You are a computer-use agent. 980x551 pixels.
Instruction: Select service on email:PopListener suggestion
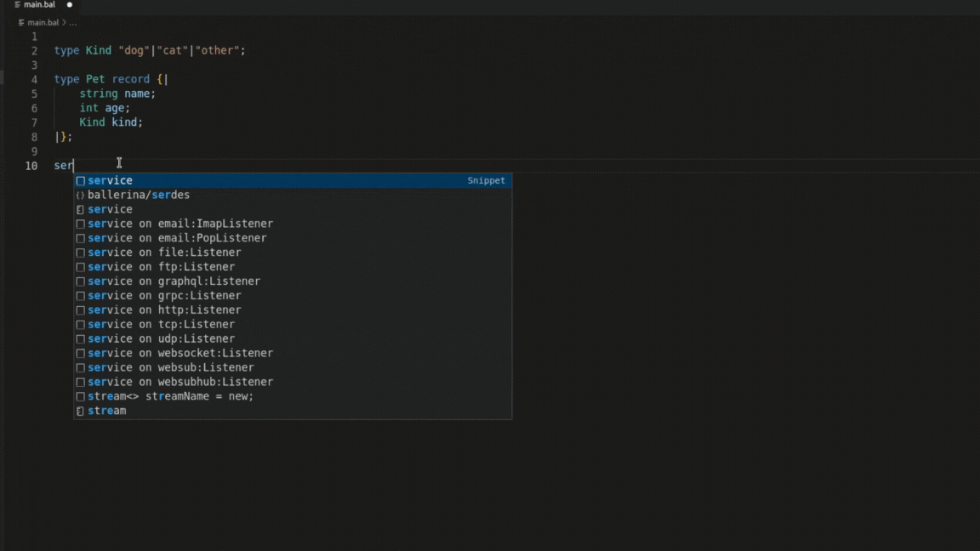293,238
